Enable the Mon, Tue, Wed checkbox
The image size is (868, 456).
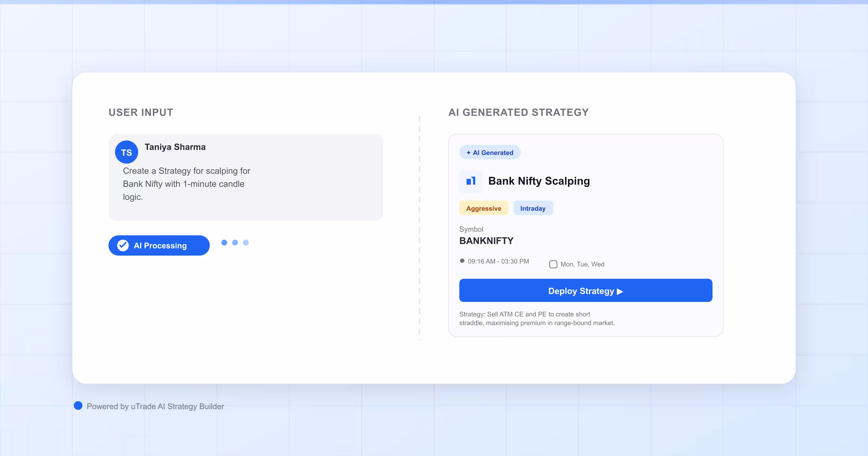coord(553,264)
